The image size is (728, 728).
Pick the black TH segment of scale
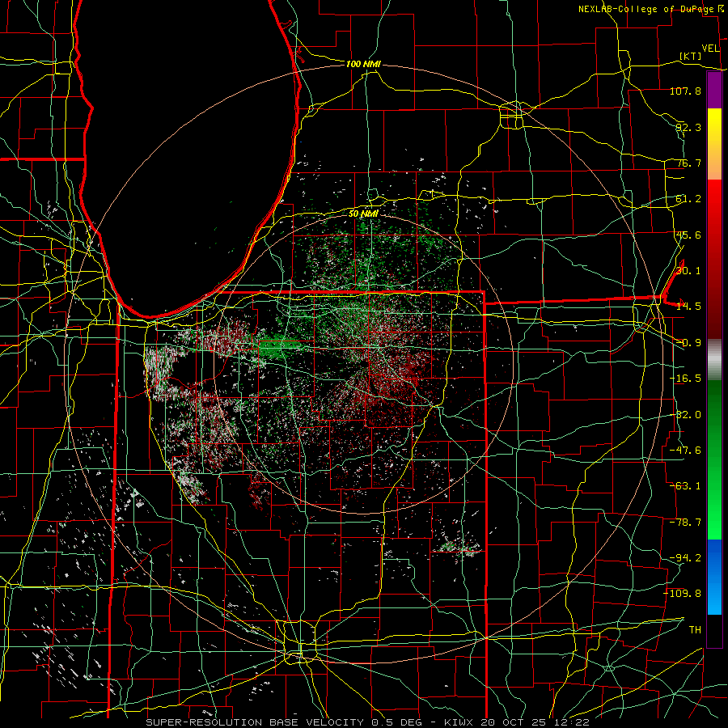click(x=714, y=630)
